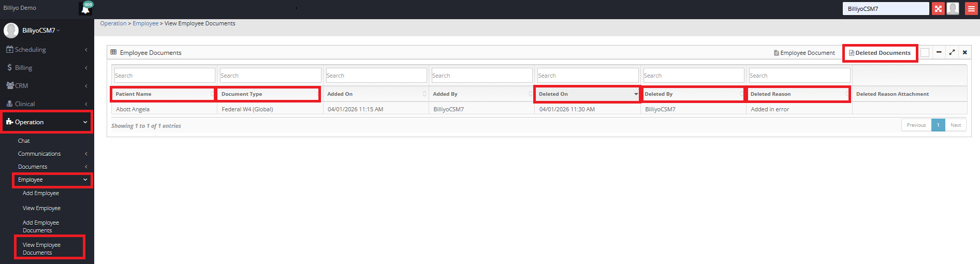
Task: Expand the panel with the arrows icon
Action: 952,52
